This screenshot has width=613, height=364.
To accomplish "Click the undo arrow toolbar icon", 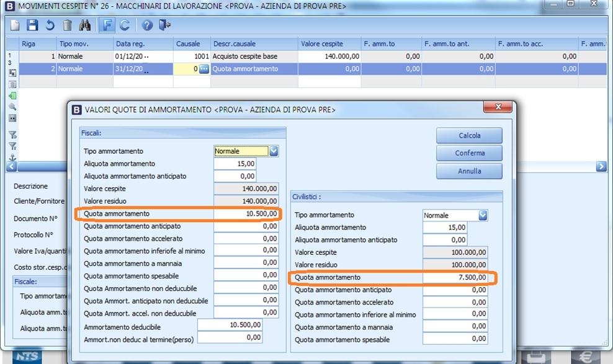I will [x=50, y=25].
